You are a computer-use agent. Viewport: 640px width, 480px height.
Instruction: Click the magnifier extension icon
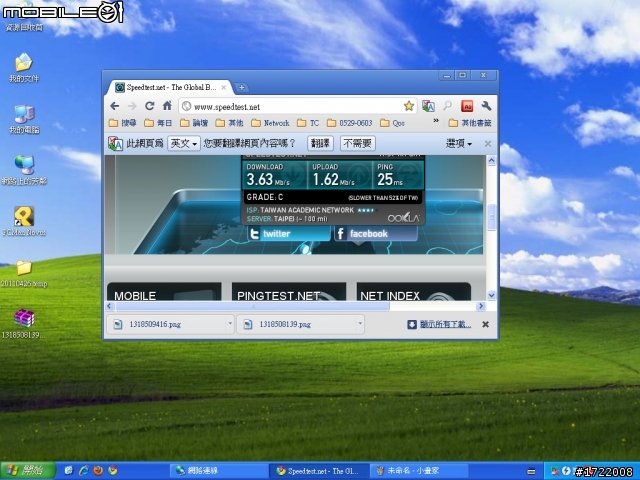pyautogui.click(x=447, y=106)
